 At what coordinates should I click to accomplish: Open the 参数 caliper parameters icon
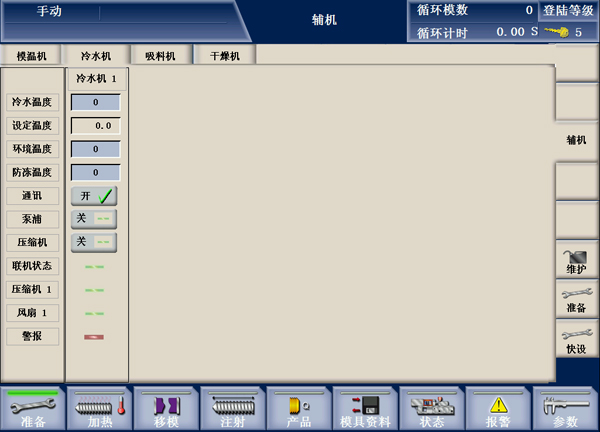click(565, 408)
